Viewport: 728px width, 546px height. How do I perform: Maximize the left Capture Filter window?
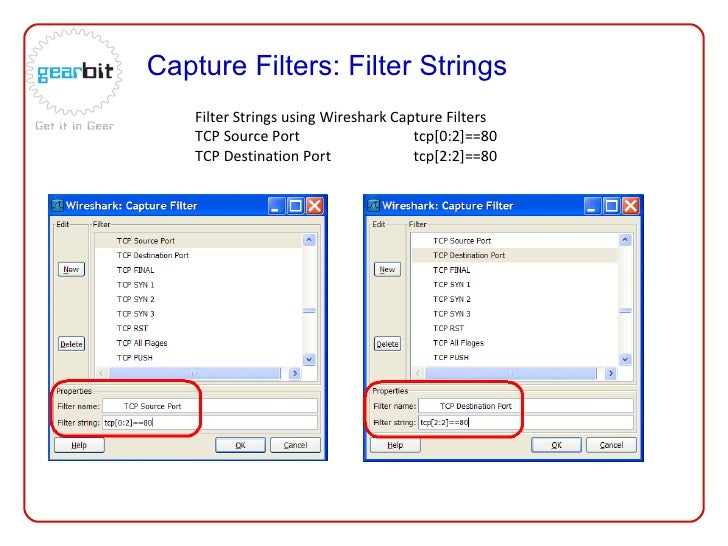pos(295,206)
